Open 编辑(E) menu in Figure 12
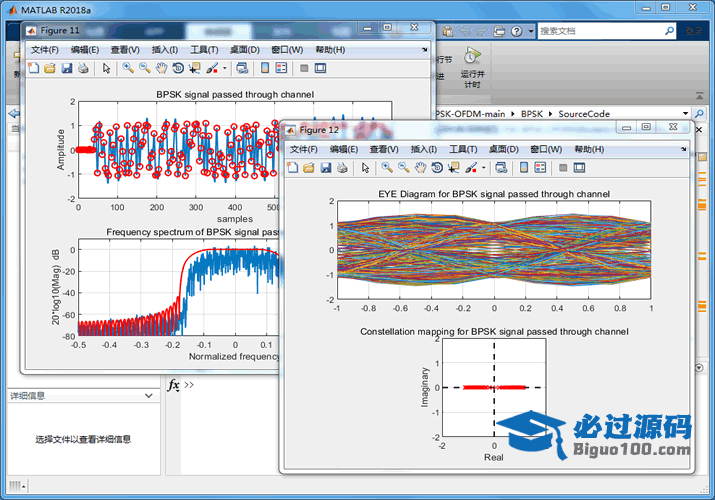The image size is (715, 500). [344, 149]
